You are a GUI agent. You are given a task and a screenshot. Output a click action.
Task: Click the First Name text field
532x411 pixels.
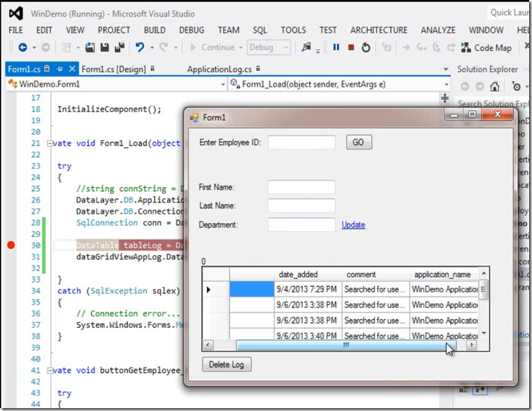[301, 187]
